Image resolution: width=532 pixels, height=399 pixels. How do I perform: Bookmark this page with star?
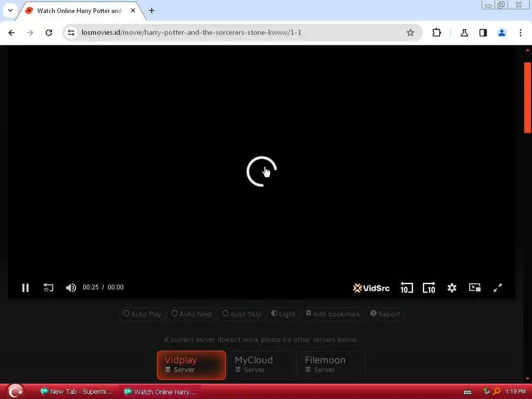point(410,33)
